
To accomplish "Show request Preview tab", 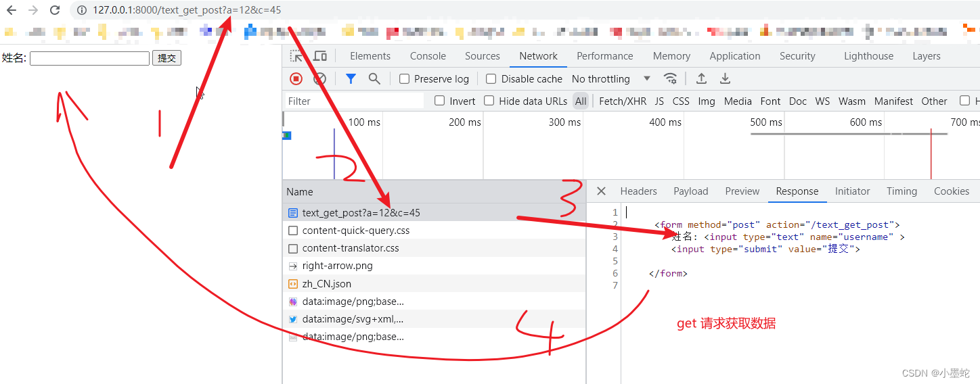I will coord(742,191).
